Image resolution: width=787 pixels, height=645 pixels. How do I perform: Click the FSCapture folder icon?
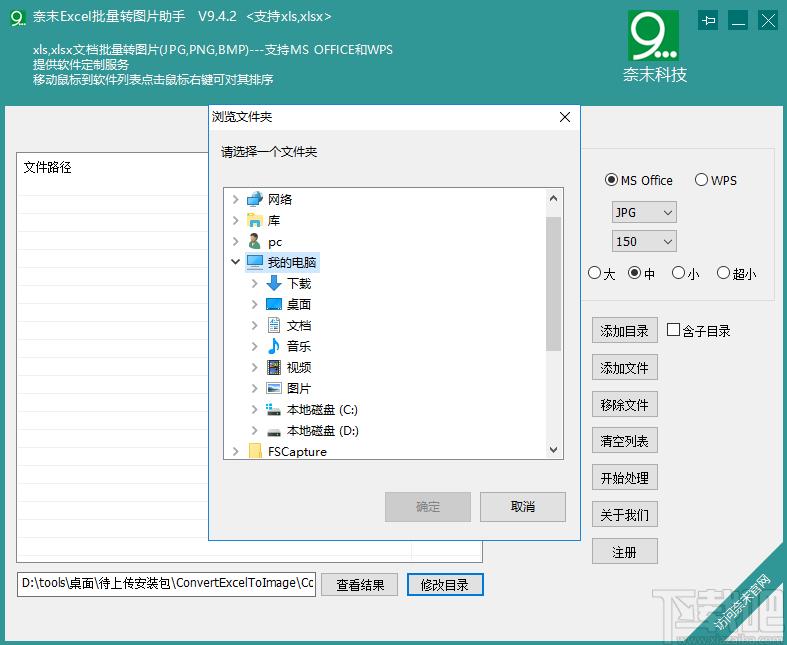tap(255, 452)
